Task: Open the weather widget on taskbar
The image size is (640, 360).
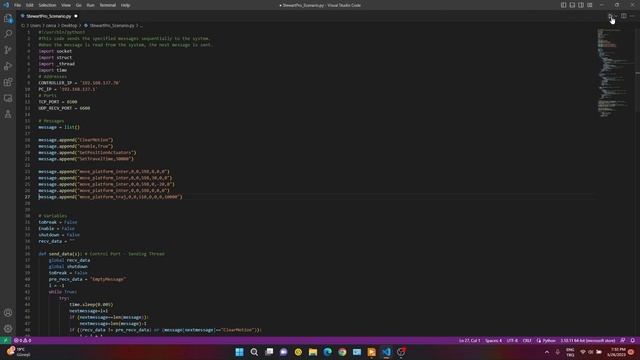Action: coord(17,352)
